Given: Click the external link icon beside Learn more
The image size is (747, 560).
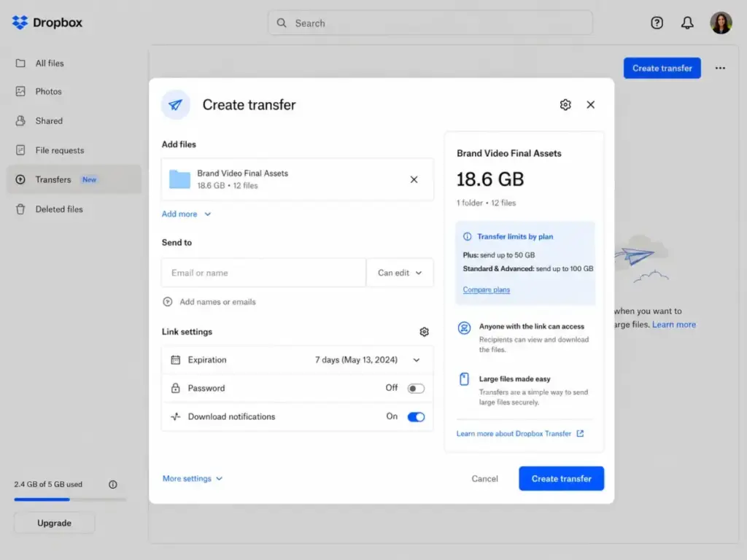Looking at the screenshot, I should [x=580, y=433].
